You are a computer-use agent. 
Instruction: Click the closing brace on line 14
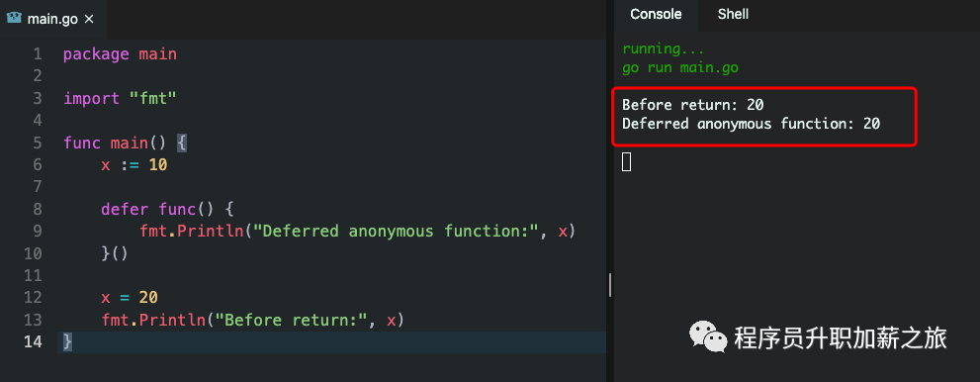coord(67,341)
